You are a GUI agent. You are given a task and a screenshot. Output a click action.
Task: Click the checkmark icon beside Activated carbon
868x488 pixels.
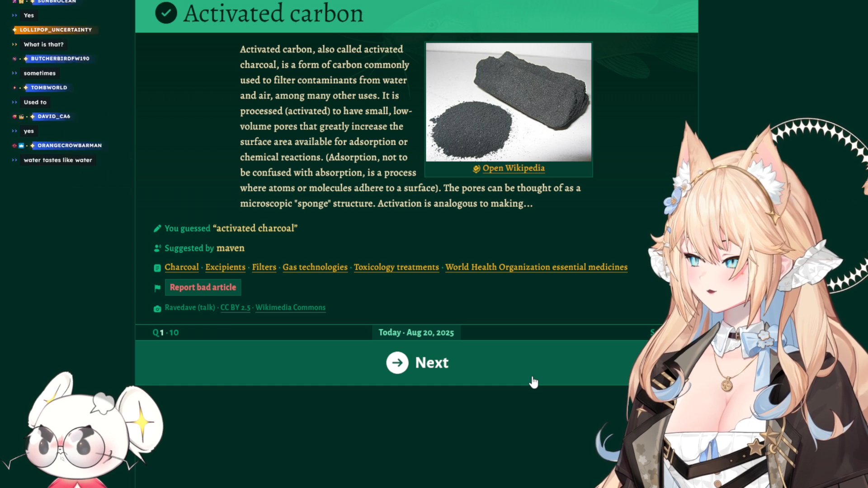(166, 13)
